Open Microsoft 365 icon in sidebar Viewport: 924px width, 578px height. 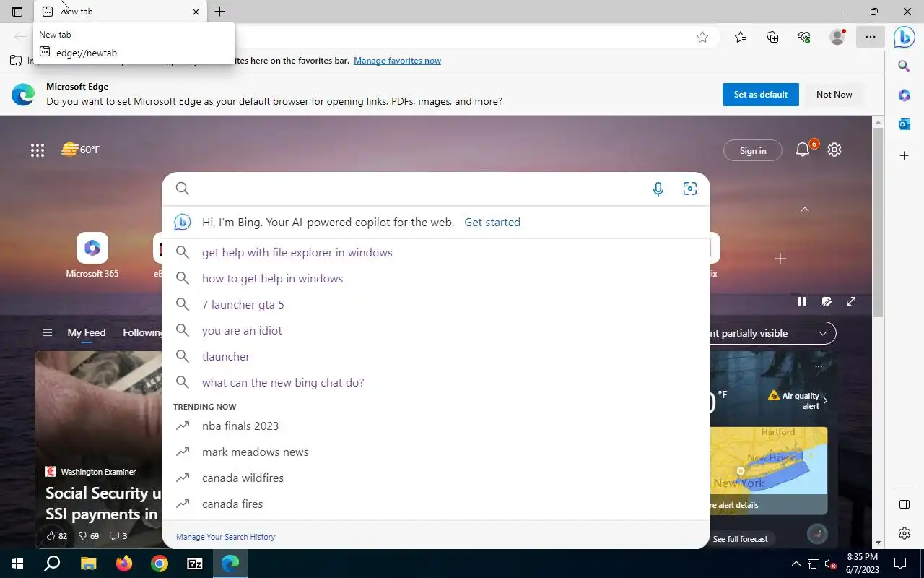pyautogui.click(x=904, y=95)
